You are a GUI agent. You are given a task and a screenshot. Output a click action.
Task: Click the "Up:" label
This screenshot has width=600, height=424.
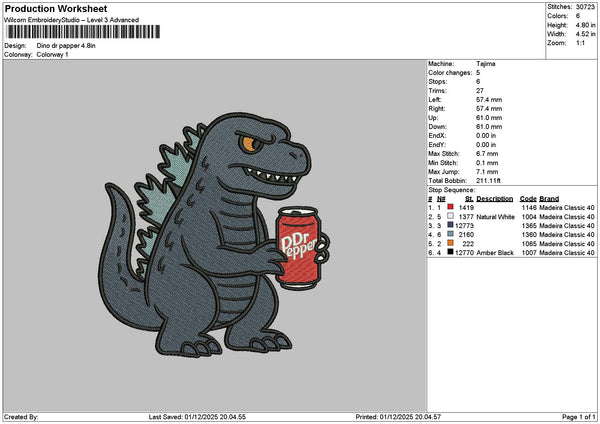point(433,117)
